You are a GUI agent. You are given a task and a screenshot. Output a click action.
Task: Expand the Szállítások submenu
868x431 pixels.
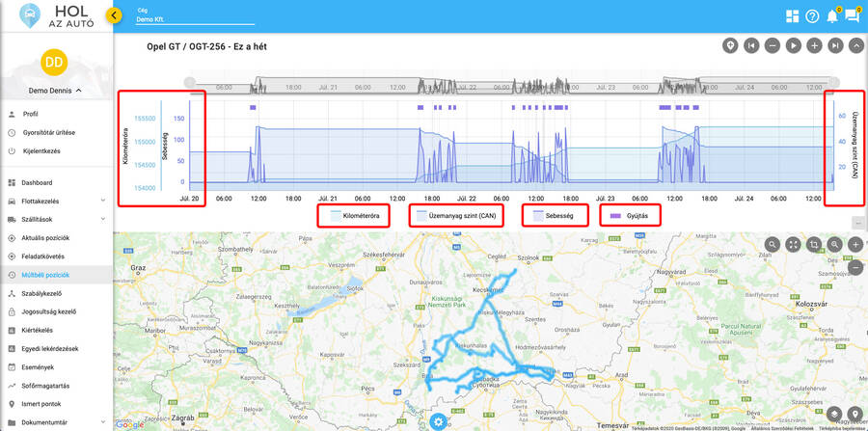pyautogui.click(x=56, y=220)
